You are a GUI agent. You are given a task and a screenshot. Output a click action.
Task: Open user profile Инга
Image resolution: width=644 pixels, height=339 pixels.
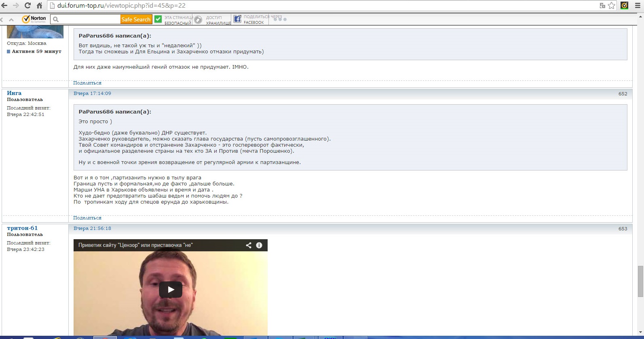point(14,93)
